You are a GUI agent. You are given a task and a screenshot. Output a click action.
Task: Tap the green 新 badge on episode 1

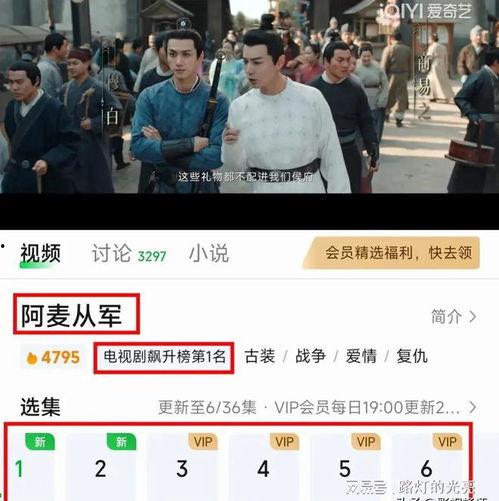(40, 442)
